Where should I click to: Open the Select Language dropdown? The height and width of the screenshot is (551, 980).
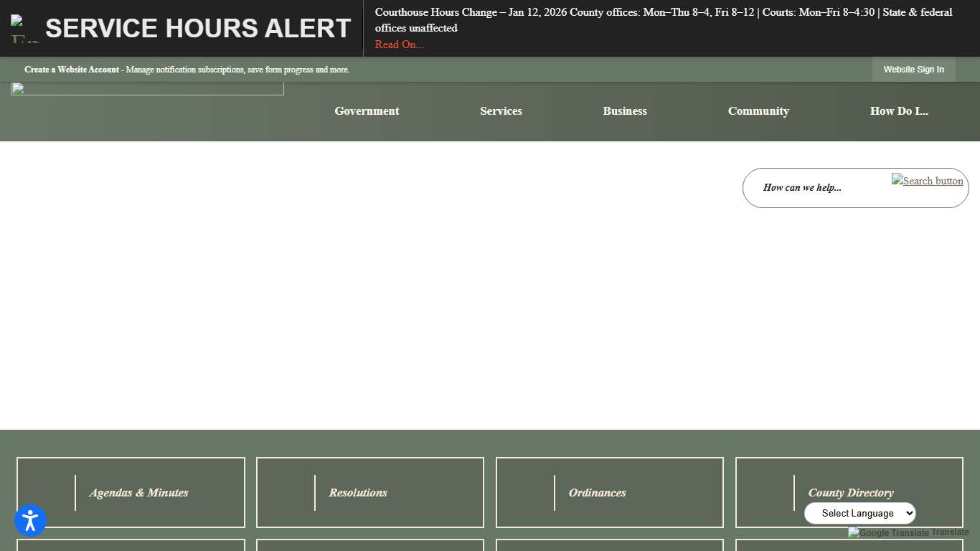pos(859,513)
